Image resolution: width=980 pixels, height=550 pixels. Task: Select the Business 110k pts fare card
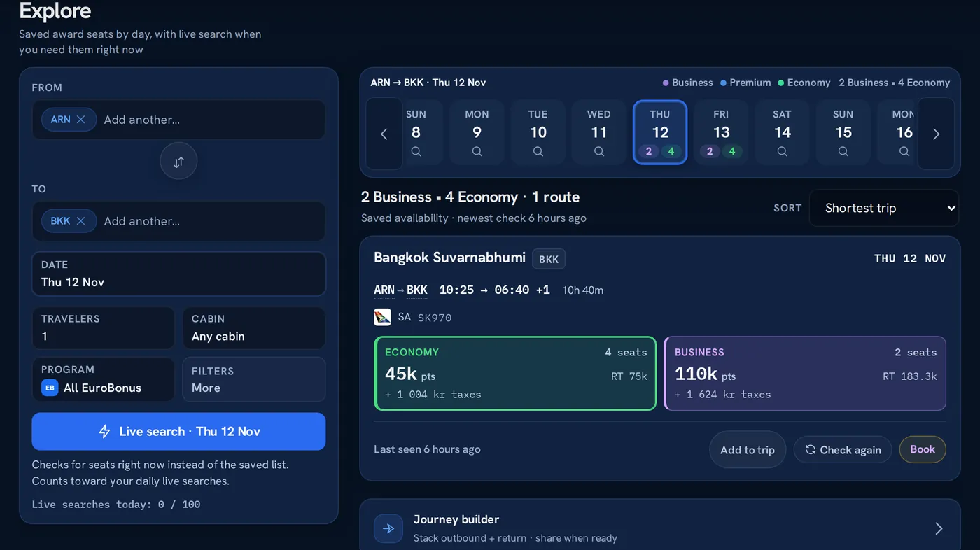coord(805,374)
